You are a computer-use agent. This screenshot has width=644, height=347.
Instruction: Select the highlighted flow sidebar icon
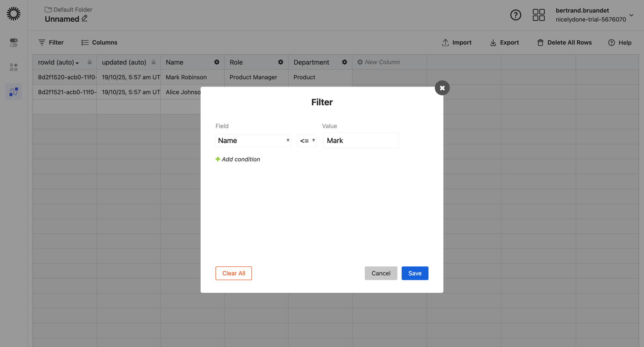point(14,92)
